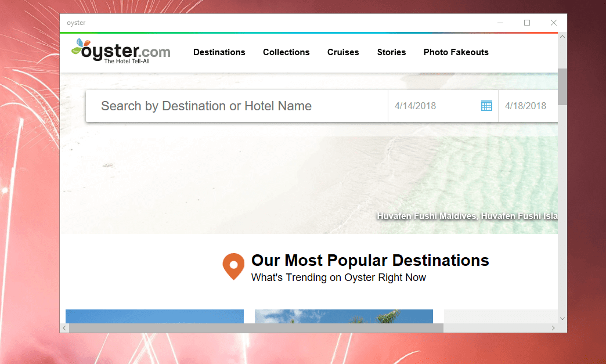The height and width of the screenshot is (364, 606).
Task: Open the first blue destination thumbnail
Action: click(154, 316)
